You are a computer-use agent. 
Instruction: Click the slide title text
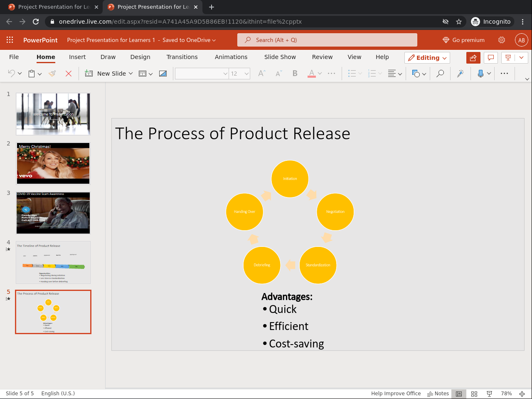(233, 133)
